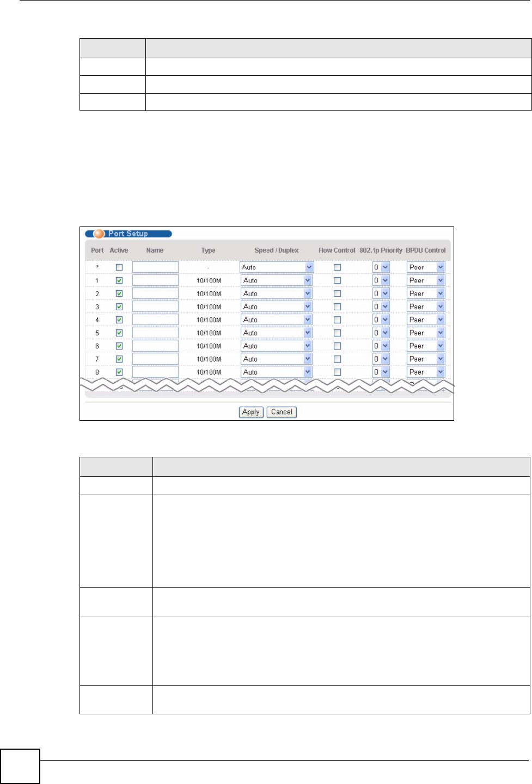The width and height of the screenshot is (532, 784).
Task: Open Speed/Duplex dropdown for port 7
Action: [277, 359]
